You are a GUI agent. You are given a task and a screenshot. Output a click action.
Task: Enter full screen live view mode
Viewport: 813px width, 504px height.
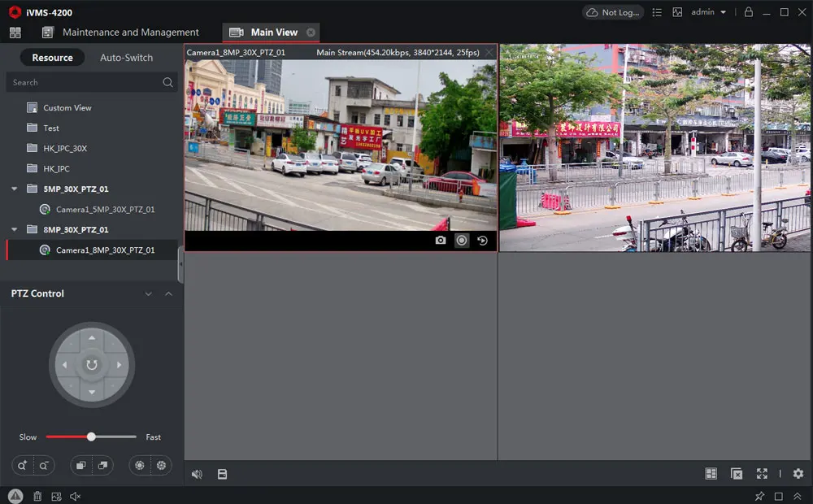pyautogui.click(x=762, y=474)
